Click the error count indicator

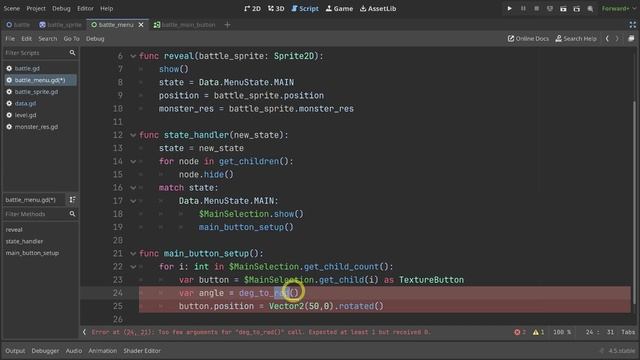click(x=520, y=332)
